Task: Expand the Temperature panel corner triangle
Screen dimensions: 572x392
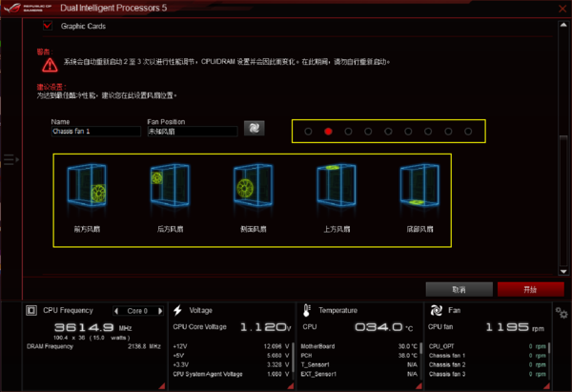Action: pos(419,385)
